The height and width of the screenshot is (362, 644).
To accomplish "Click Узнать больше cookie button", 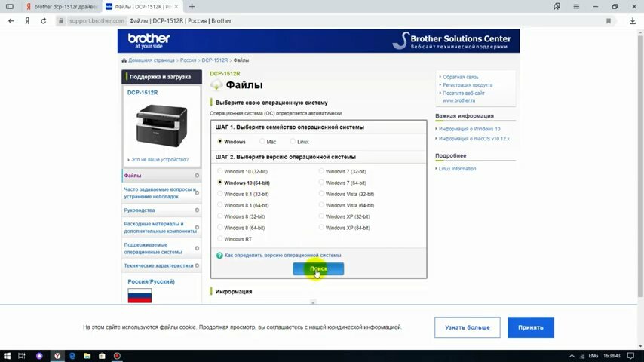I will click(468, 327).
